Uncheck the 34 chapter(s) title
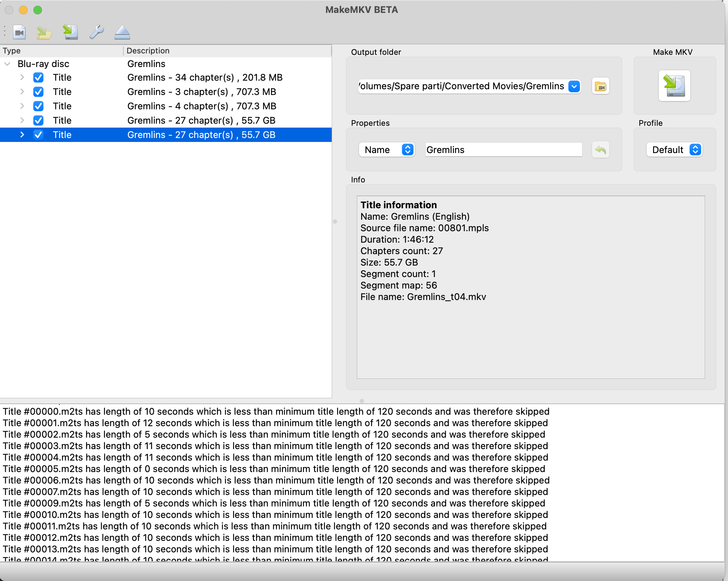Image resolution: width=728 pixels, height=581 pixels. tap(38, 77)
